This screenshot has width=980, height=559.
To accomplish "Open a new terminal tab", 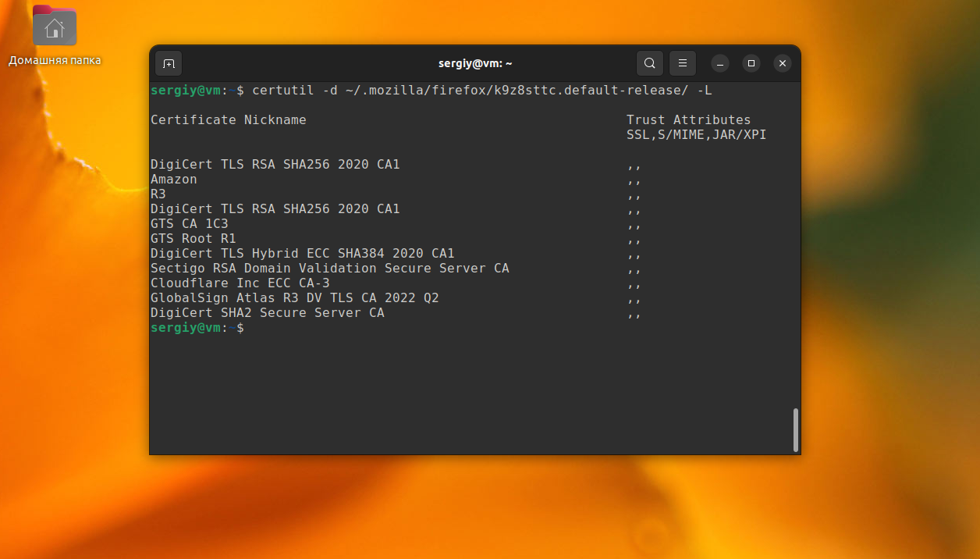I will (x=169, y=63).
